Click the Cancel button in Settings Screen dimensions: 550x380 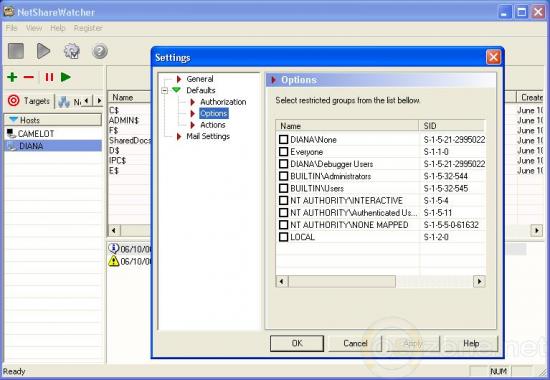(355, 343)
